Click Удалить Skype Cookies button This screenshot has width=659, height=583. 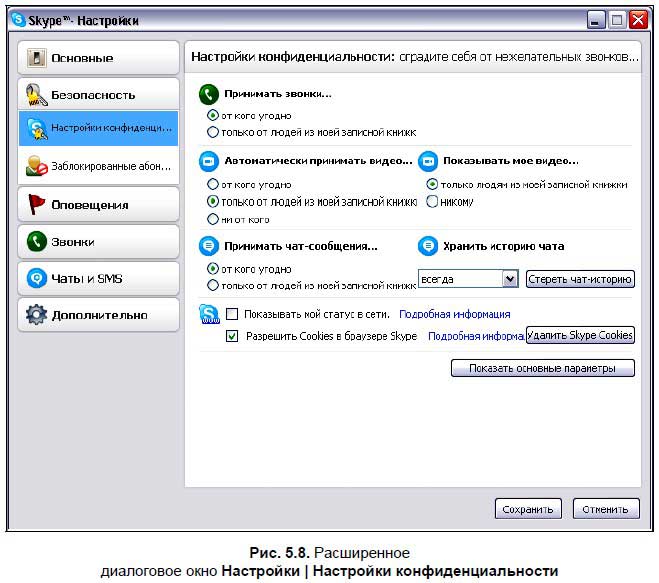pyautogui.click(x=580, y=336)
